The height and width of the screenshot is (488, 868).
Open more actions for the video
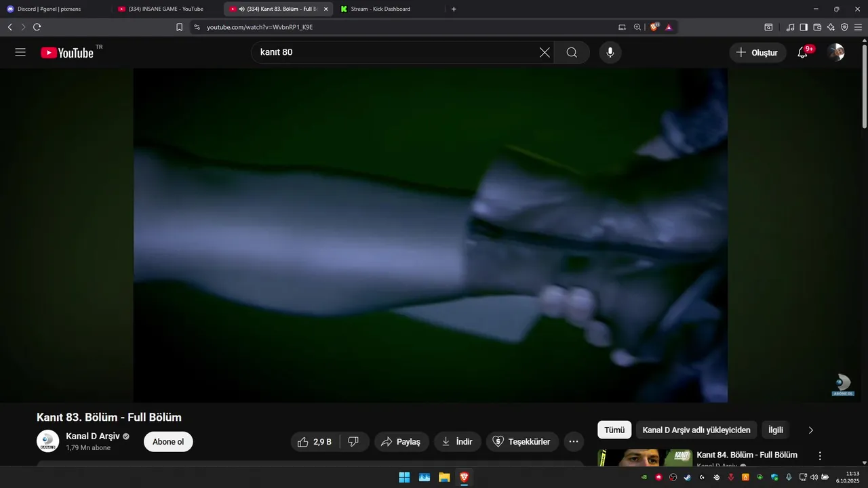(x=573, y=442)
